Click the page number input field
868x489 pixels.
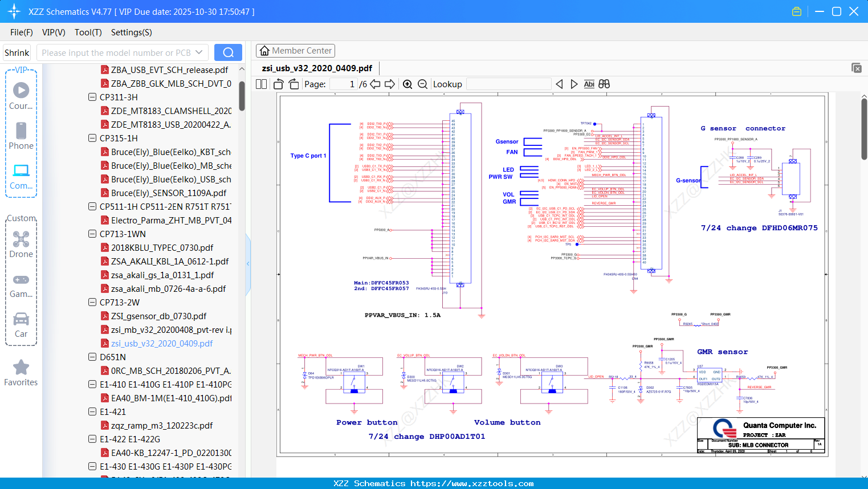point(344,84)
